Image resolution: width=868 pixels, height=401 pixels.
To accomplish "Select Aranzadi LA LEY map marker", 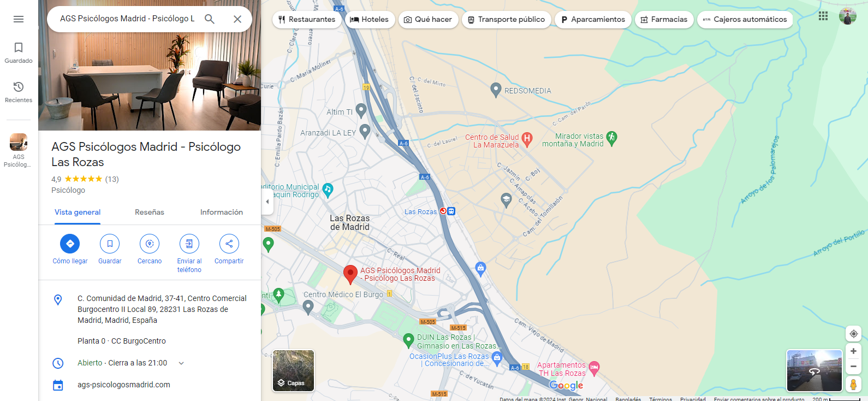I will pos(365,131).
